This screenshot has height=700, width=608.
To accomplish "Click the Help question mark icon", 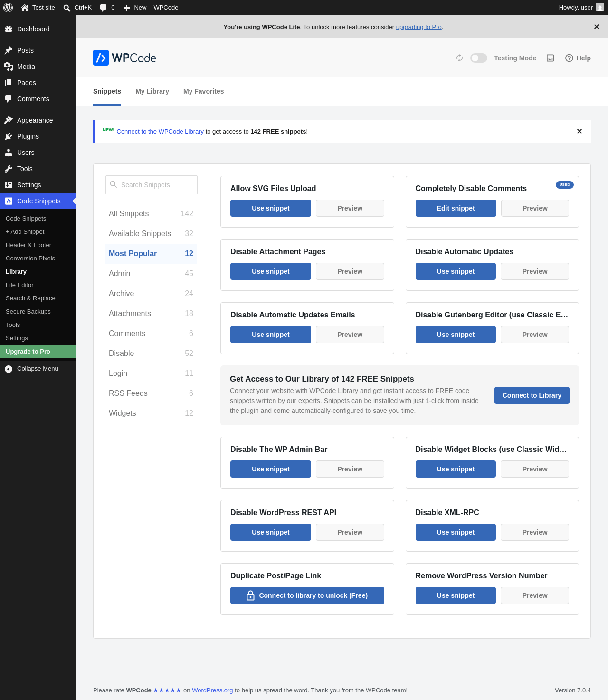I will [x=569, y=58].
